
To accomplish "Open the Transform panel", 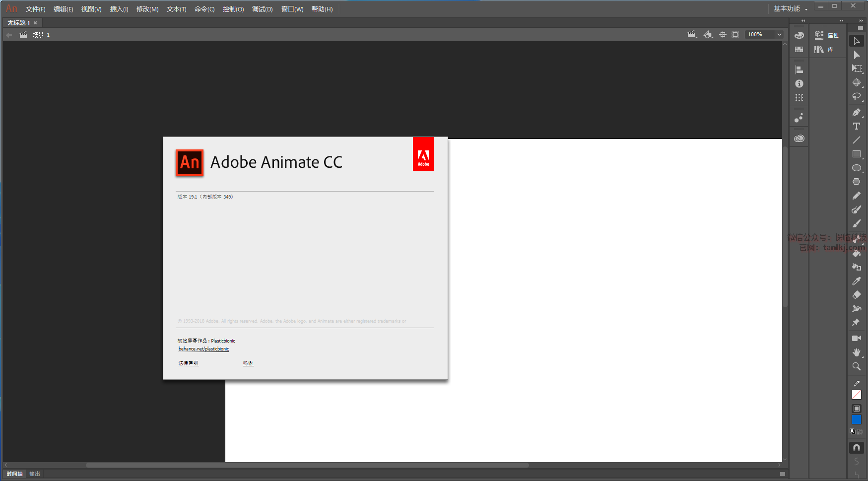I will click(x=799, y=98).
